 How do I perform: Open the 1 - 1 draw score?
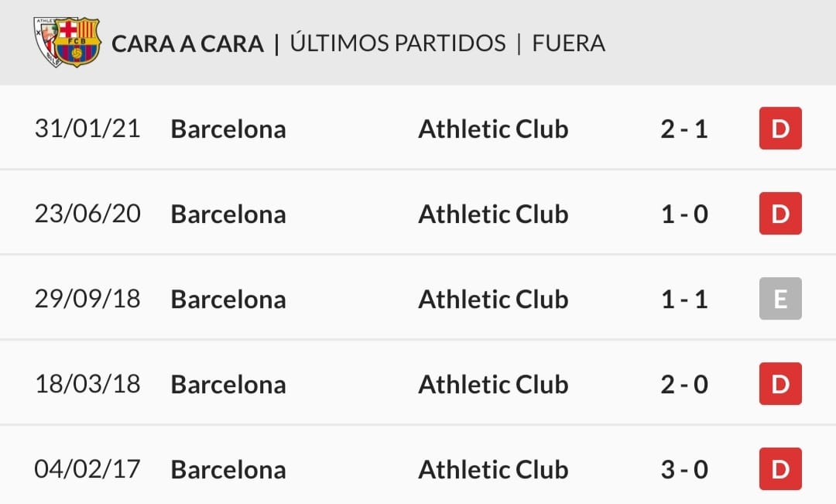[684, 299]
